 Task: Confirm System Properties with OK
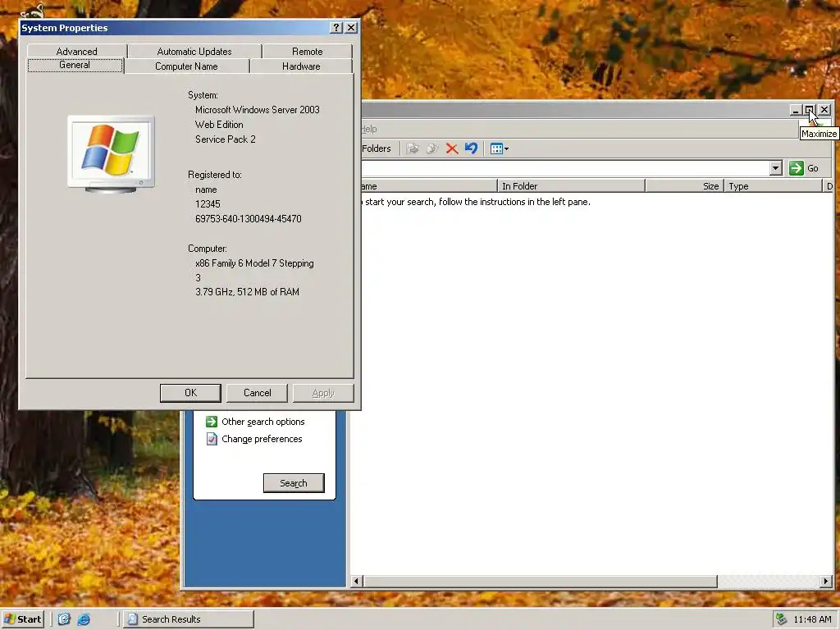click(190, 393)
